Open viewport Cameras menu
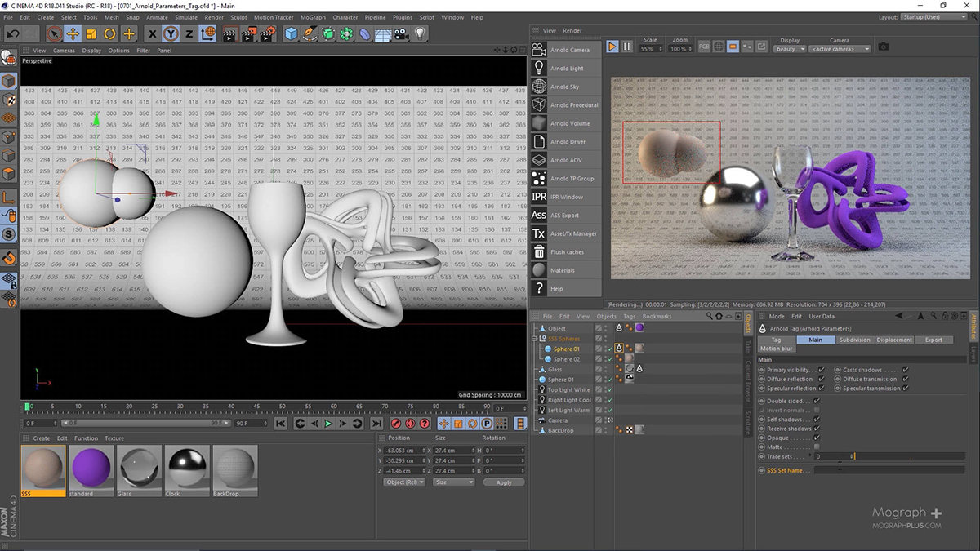 64,51
